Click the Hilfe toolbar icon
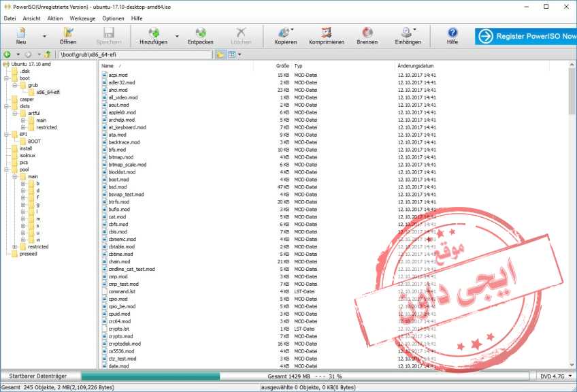Viewport: 577px width, 392px height. tap(452, 35)
